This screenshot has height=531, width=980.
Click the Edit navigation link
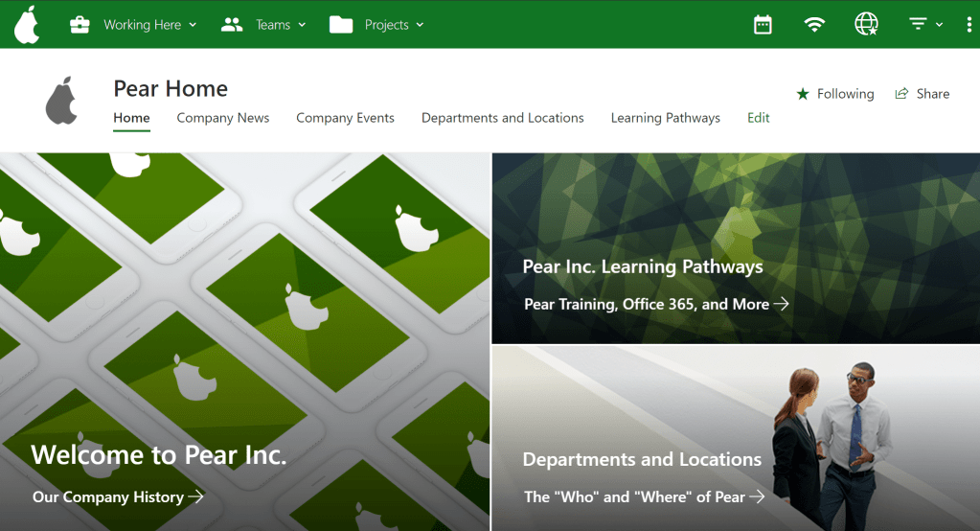pyautogui.click(x=758, y=118)
